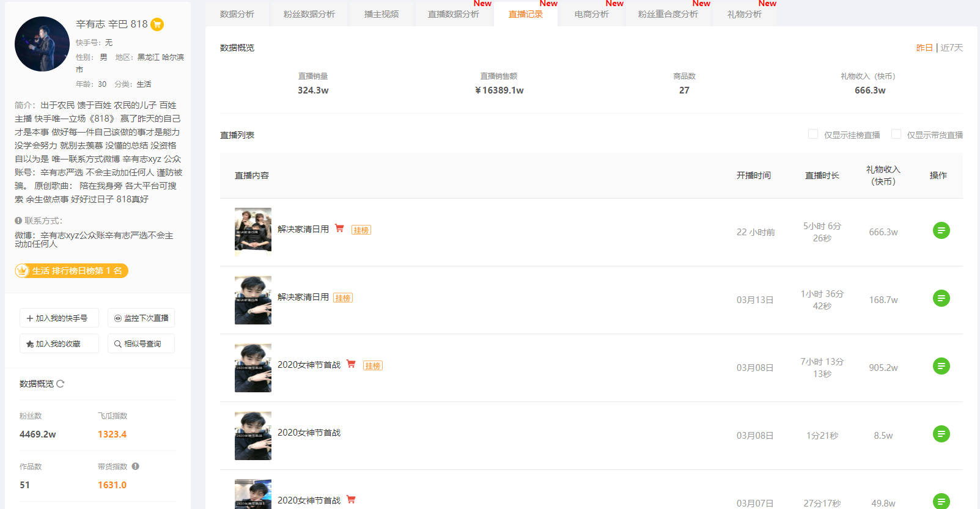Click 加入我的快手号 button
The height and width of the screenshot is (509, 980).
click(x=59, y=318)
